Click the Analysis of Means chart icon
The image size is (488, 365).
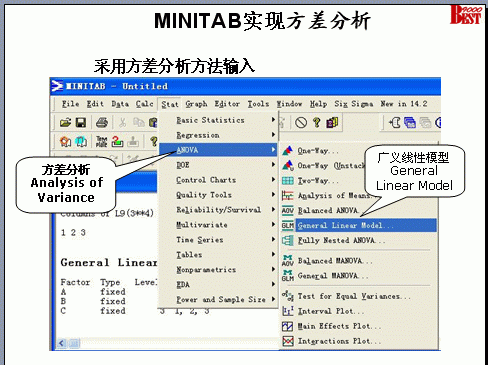click(287, 196)
